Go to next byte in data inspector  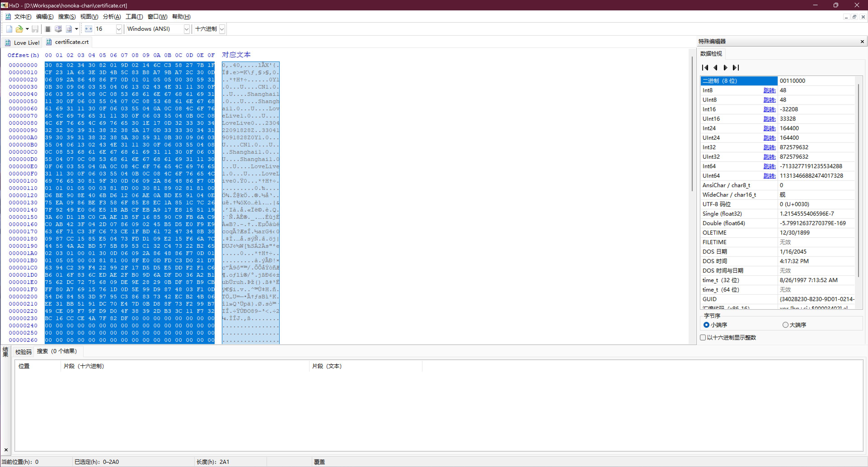tap(725, 67)
